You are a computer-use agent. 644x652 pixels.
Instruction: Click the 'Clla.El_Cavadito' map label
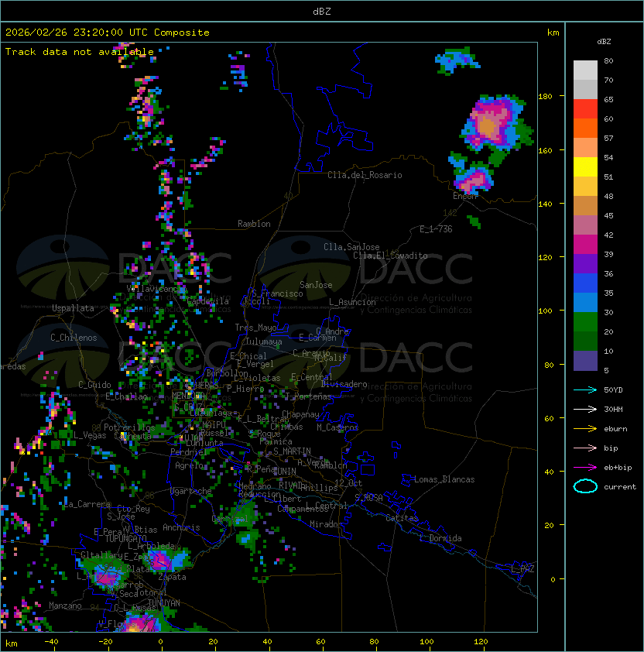click(390, 256)
